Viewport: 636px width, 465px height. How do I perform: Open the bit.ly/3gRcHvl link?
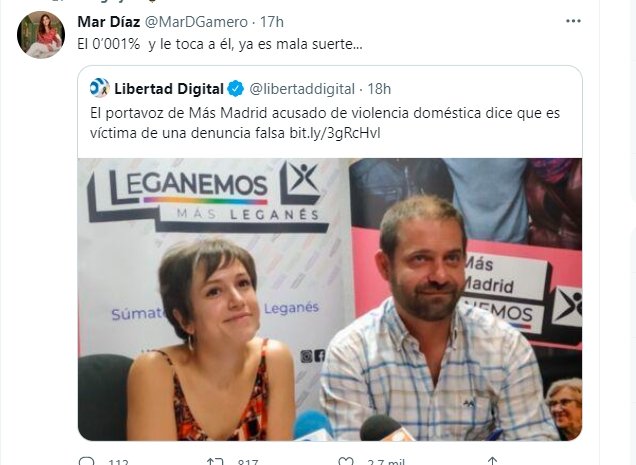[x=335, y=133]
